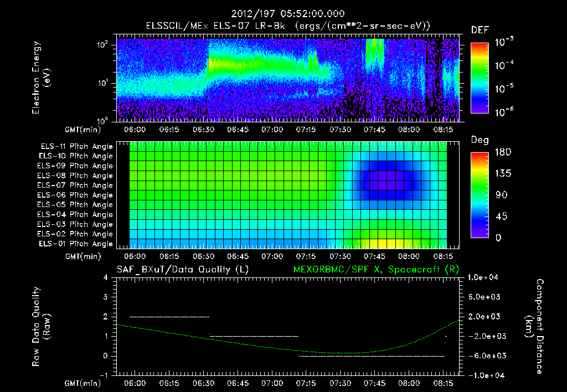Click the 10^-3 value on DEF scale
Image resolution: width=567 pixels, height=392 pixels.
point(504,42)
